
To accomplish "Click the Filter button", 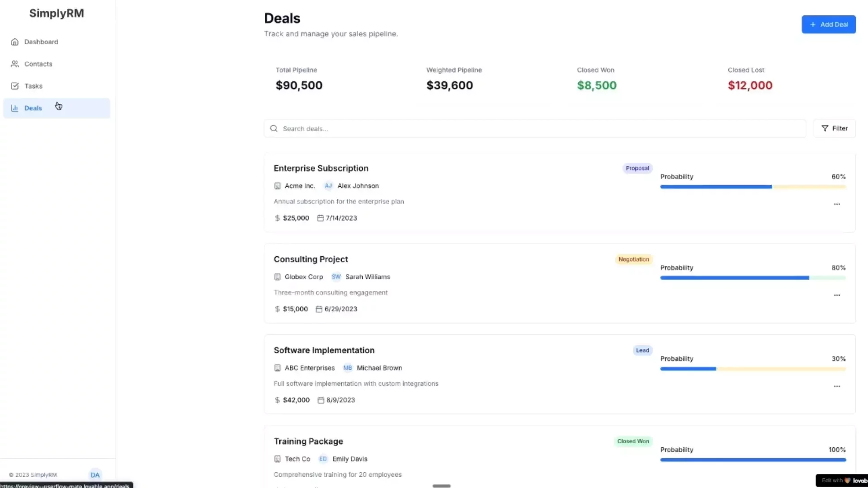I will (834, 128).
